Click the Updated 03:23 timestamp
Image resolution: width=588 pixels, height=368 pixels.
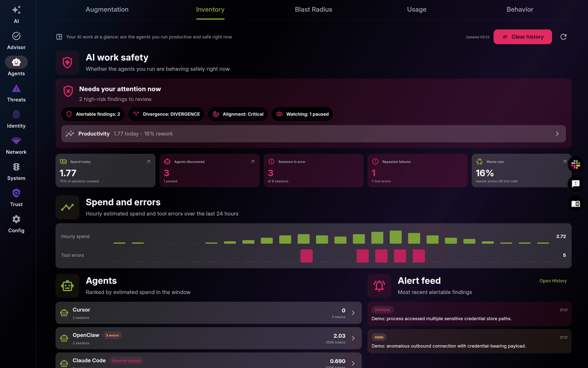[x=478, y=37]
